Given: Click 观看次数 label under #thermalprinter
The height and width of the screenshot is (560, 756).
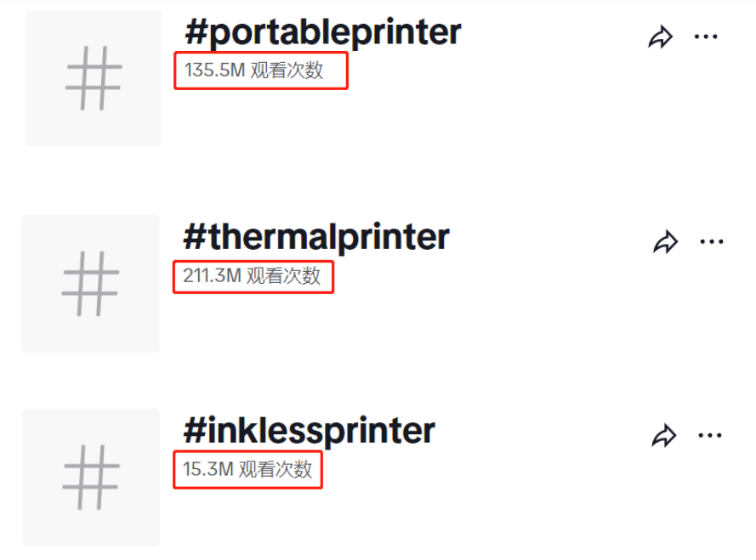Looking at the screenshot, I should tap(283, 276).
